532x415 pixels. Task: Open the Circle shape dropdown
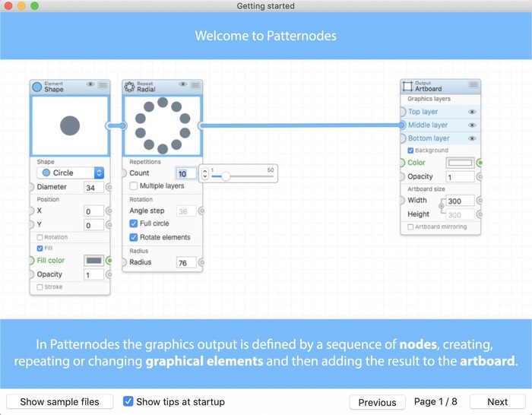(x=70, y=173)
